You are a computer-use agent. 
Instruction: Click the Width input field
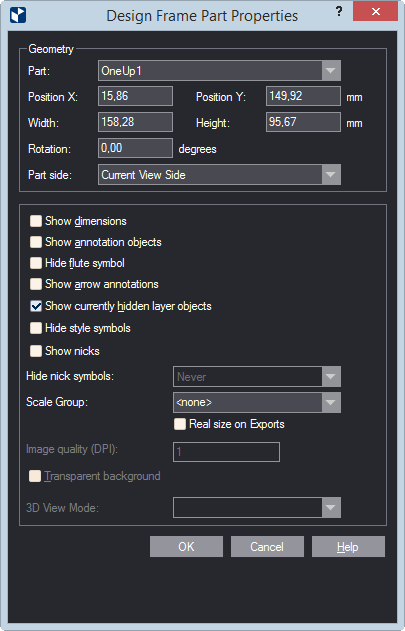(135, 122)
